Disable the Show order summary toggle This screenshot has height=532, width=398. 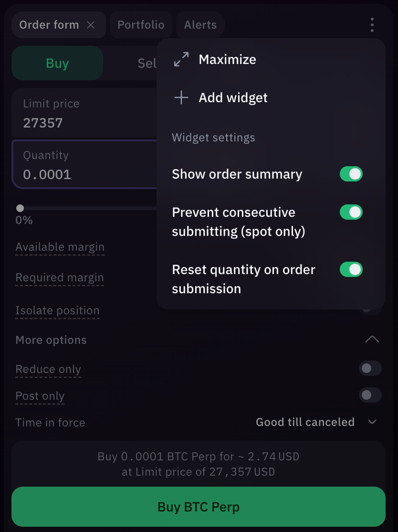tap(351, 174)
